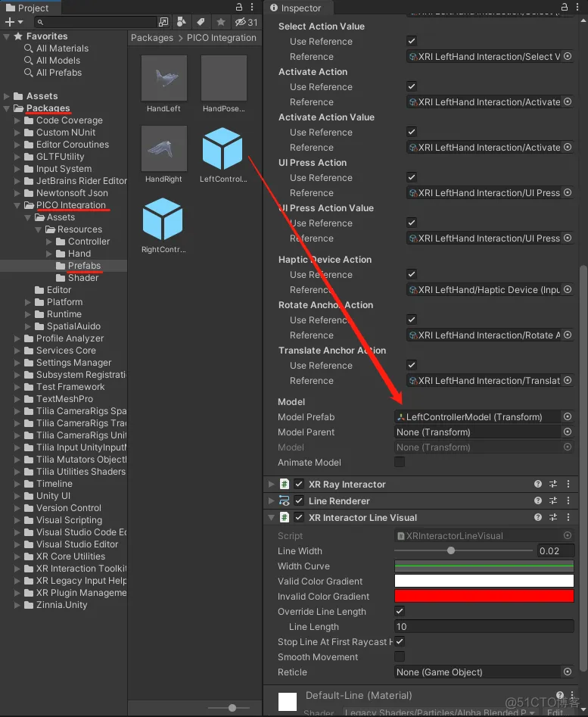
Task: Open object picker for Reticle field
Action: pos(568,672)
